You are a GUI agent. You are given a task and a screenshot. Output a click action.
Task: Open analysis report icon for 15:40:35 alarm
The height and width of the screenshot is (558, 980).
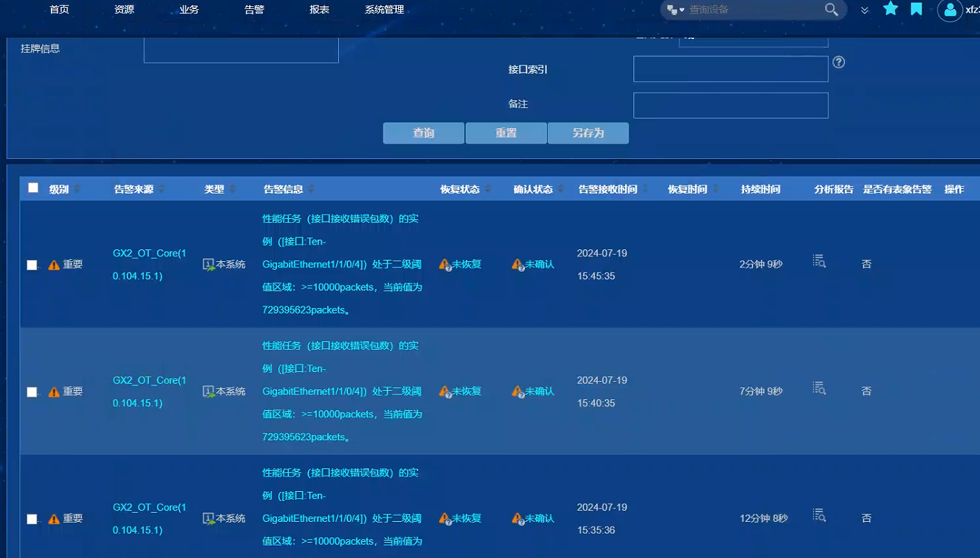click(819, 388)
